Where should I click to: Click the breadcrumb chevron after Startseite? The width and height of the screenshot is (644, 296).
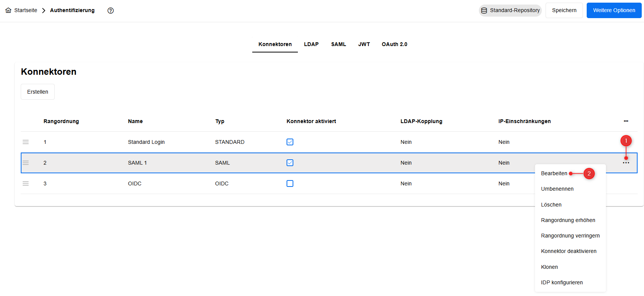click(x=44, y=11)
